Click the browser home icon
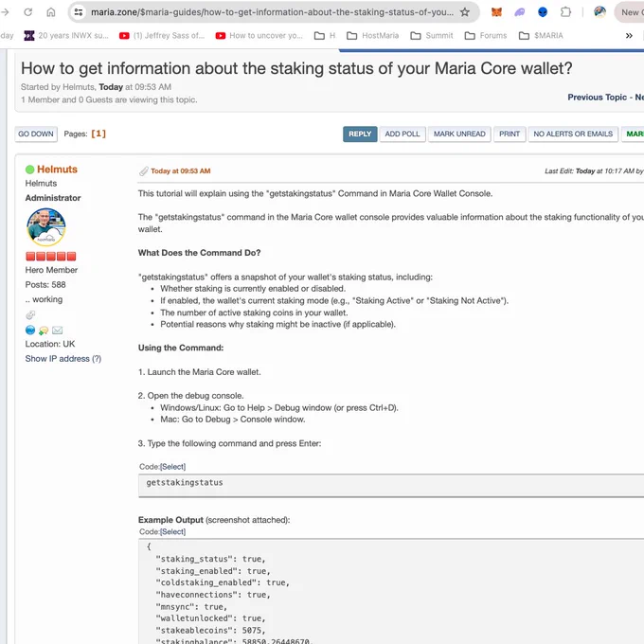 pos(51,12)
